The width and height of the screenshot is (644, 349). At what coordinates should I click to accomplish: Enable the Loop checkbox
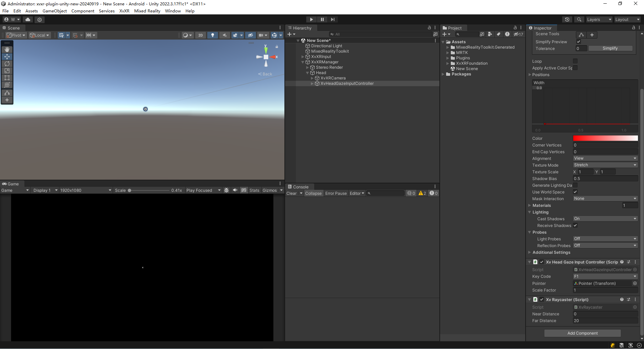pos(575,61)
